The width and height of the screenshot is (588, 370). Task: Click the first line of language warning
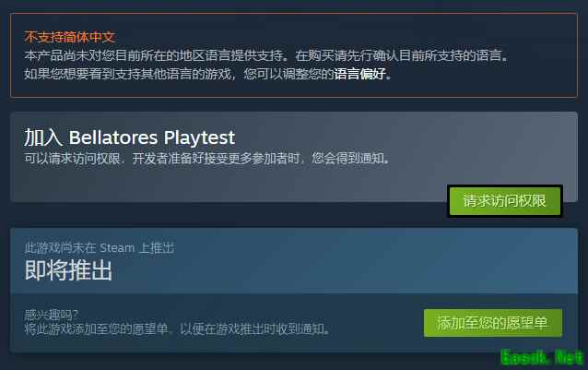(266, 55)
